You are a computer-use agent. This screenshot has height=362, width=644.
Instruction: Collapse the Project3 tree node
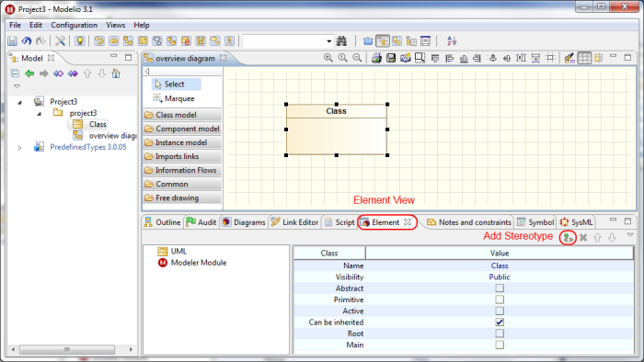click(x=19, y=102)
